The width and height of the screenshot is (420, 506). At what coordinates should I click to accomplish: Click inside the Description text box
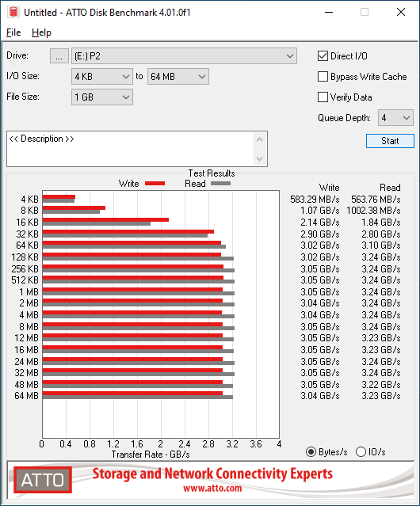tap(131, 149)
